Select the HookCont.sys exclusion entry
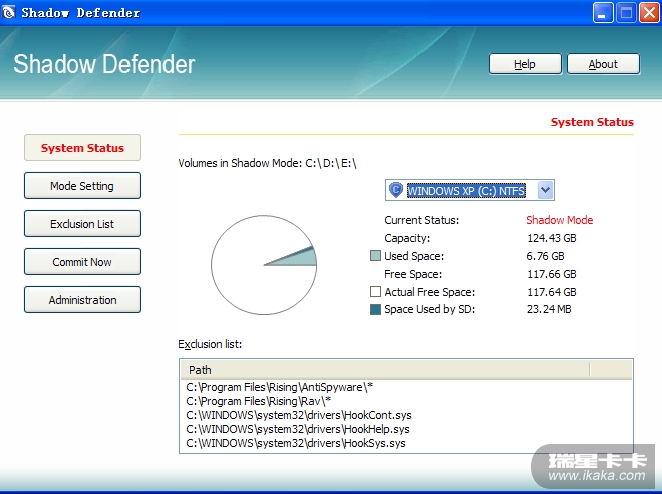Image resolution: width=662 pixels, height=494 pixels. pyautogui.click(x=299, y=415)
